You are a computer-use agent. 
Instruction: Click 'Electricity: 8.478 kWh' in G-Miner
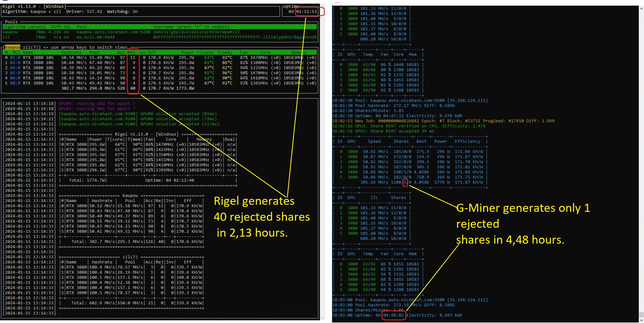(x=434, y=116)
